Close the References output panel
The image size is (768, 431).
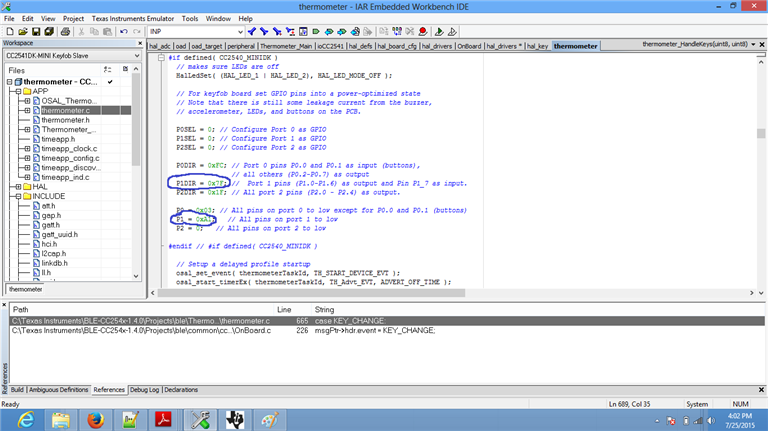[4, 305]
